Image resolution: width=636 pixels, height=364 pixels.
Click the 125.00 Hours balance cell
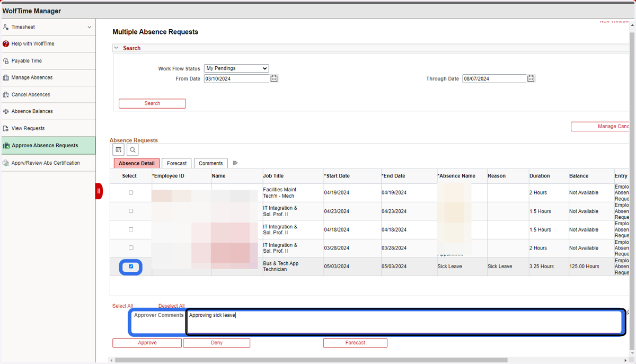coord(584,267)
